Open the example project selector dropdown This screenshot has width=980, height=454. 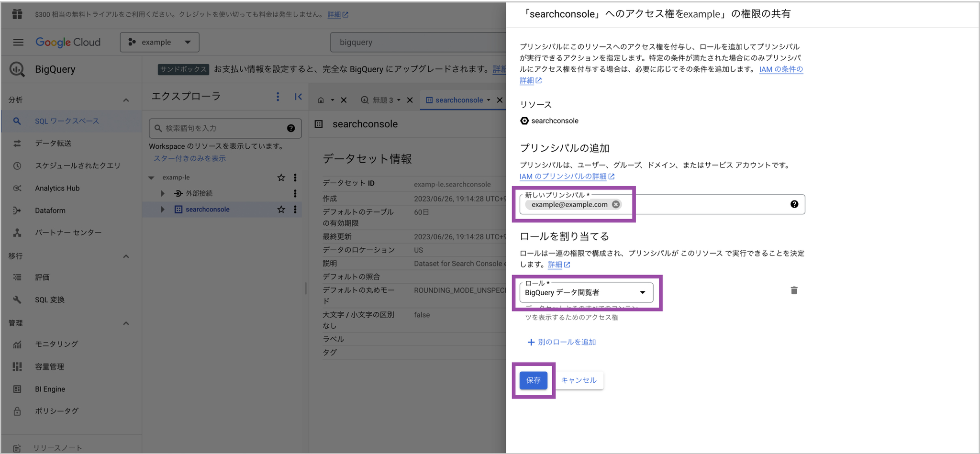tap(159, 42)
